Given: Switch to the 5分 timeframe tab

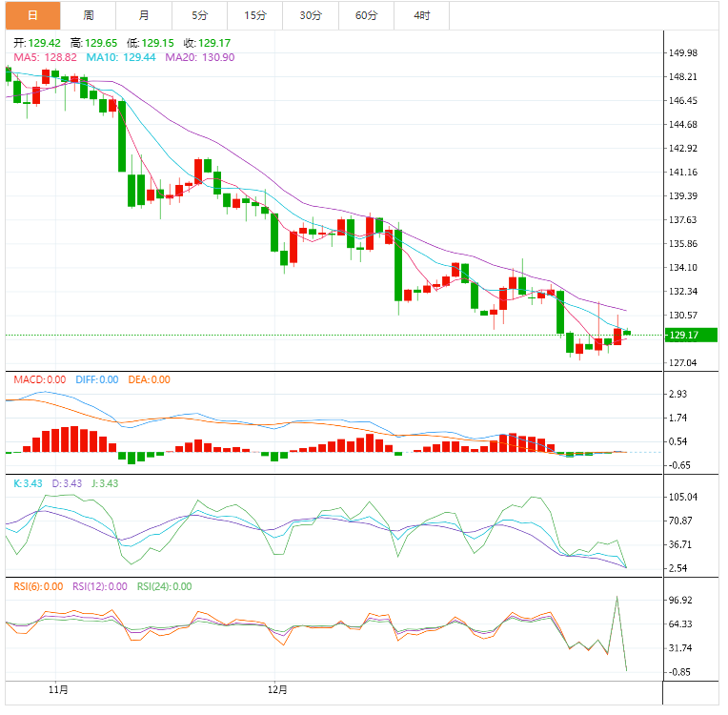Looking at the screenshot, I should click(x=200, y=15).
